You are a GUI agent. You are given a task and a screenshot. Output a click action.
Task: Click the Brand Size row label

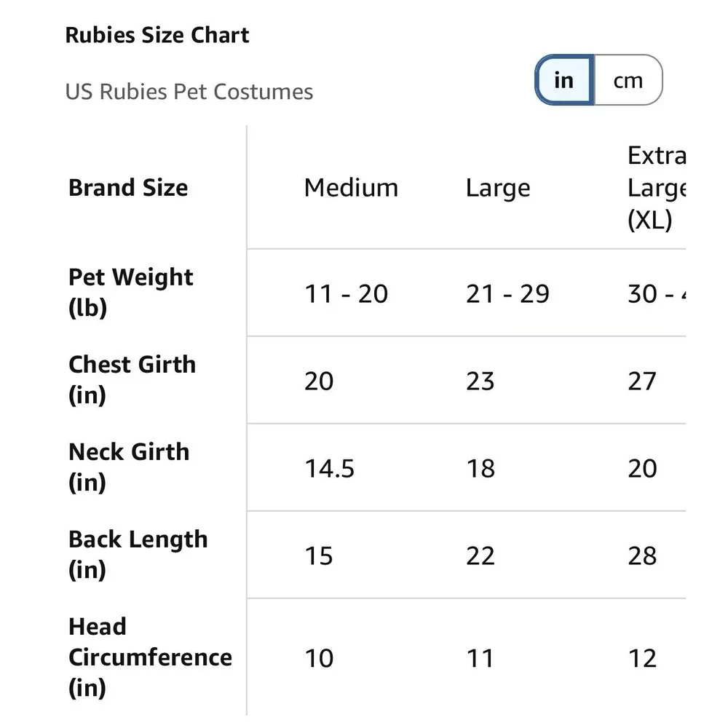tap(128, 188)
